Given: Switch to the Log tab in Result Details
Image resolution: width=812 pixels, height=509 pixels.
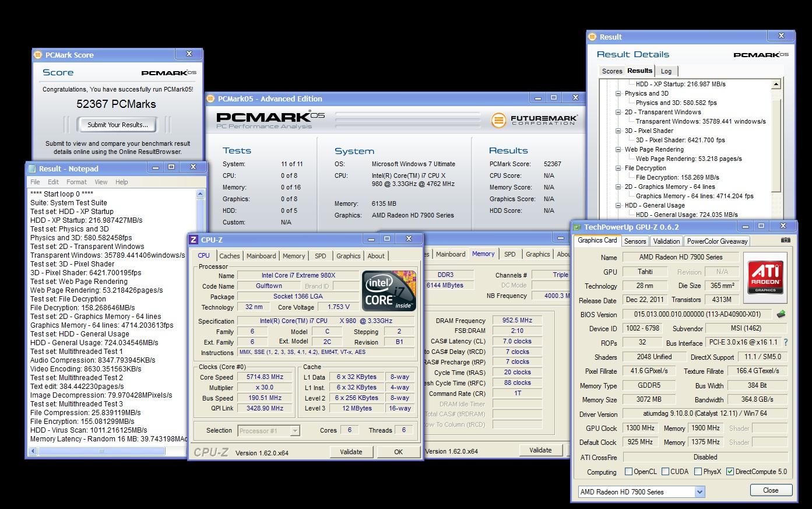Looking at the screenshot, I should tap(666, 71).
